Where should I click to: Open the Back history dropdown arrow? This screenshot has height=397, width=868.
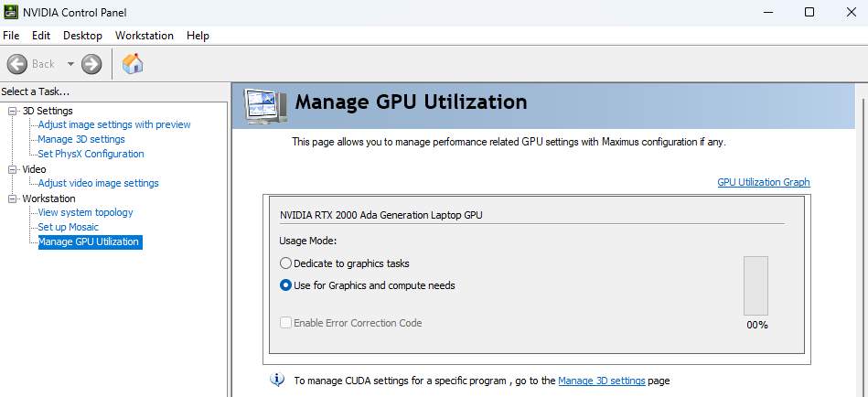click(x=70, y=64)
